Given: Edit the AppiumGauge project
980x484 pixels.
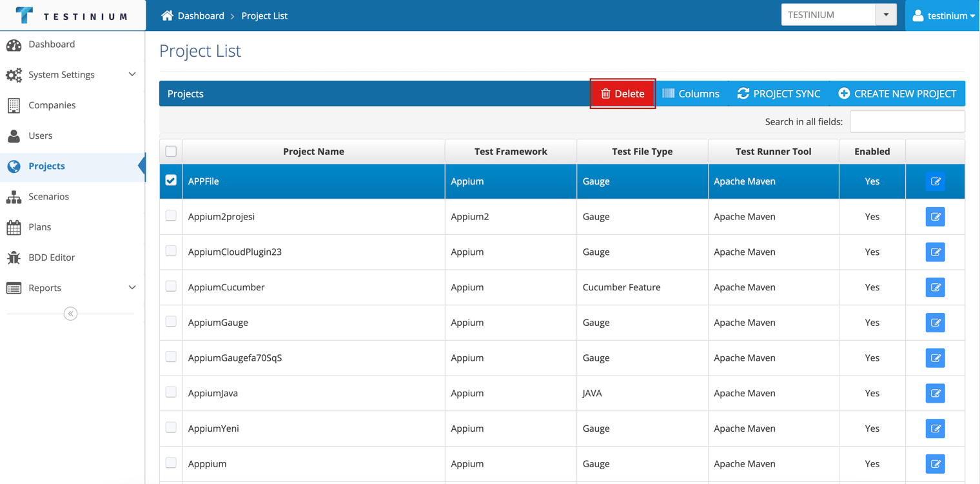Looking at the screenshot, I should (936, 323).
